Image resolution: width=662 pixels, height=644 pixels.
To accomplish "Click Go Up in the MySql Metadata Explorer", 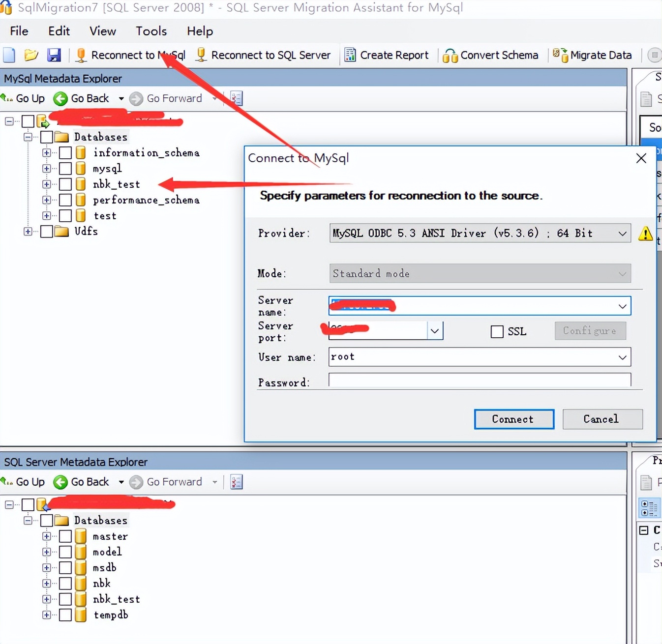I will click(24, 98).
